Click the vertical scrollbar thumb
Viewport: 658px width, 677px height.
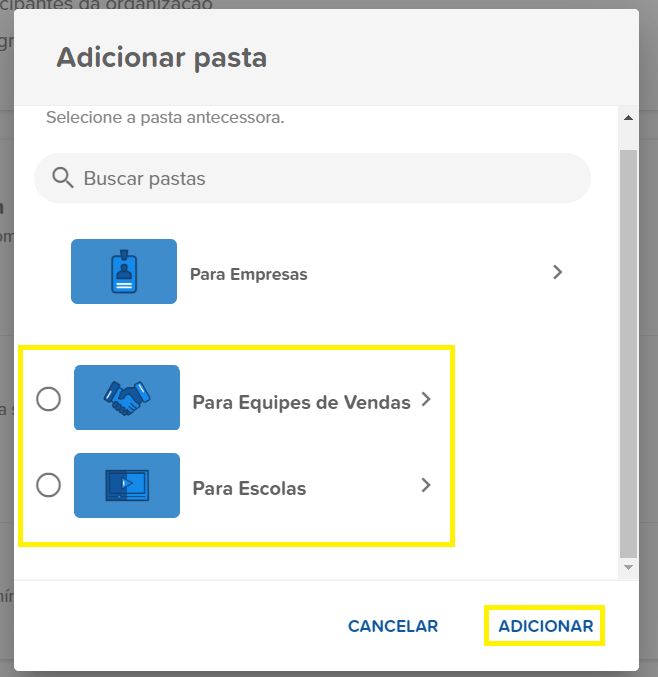tap(628, 354)
